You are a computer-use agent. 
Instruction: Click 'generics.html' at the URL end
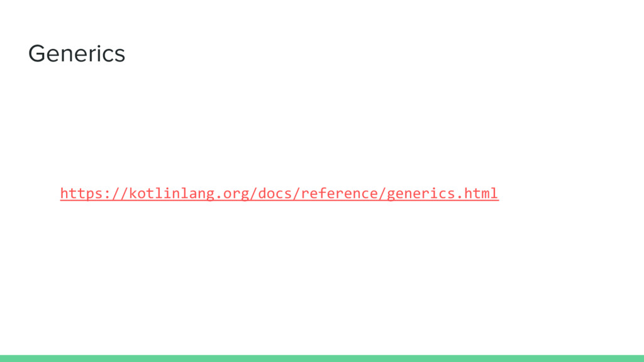click(x=443, y=194)
